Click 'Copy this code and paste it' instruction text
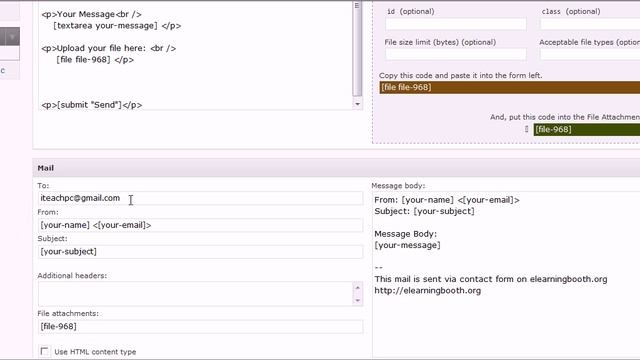 pyautogui.click(x=460, y=76)
